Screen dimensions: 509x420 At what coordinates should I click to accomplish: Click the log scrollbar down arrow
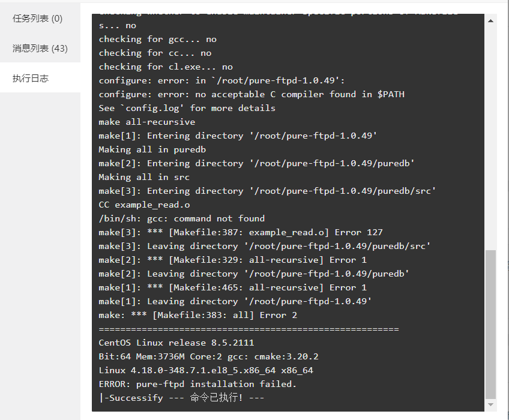tap(490, 405)
